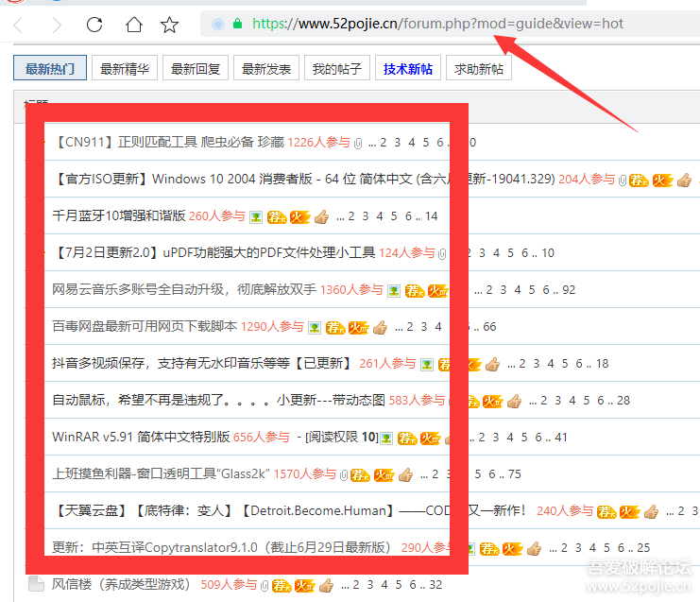Open the 求助新帖 tab
This screenshot has height=602, width=700.
coord(479,68)
